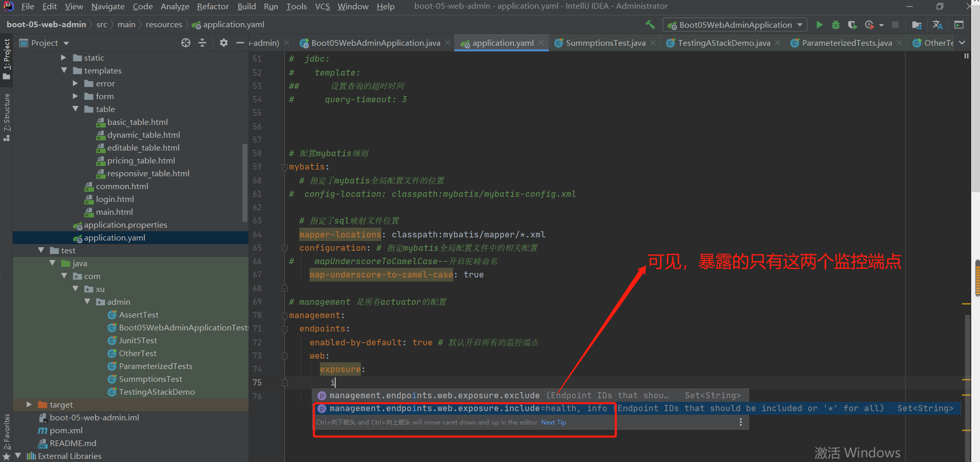Image resolution: width=980 pixels, height=462 pixels.
Task: Select pom.xml in the project tree
Action: [x=66, y=430]
